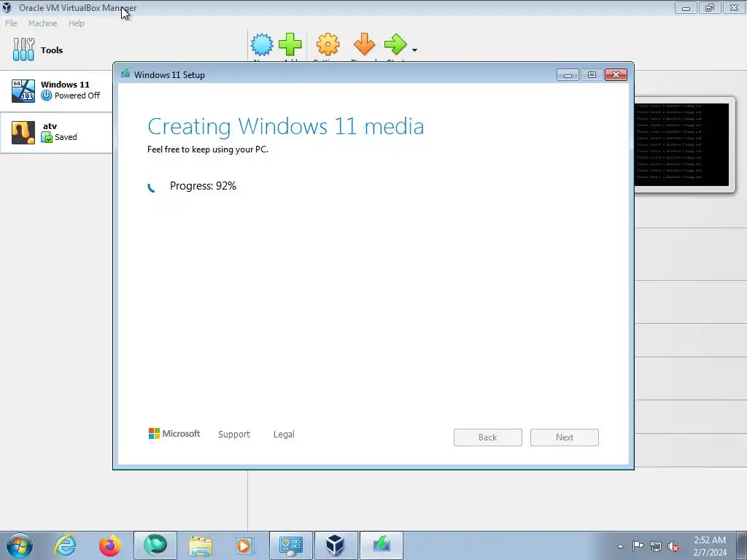The width and height of the screenshot is (747, 560).
Task: Click the New VM starburst icon in VirtualBox
Action: tap(262, 44)
